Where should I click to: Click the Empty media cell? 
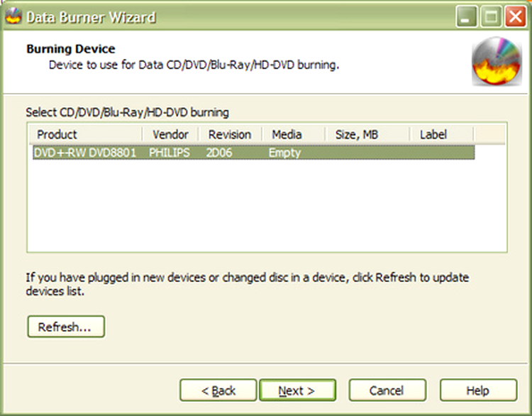click(x=284, y=153)
